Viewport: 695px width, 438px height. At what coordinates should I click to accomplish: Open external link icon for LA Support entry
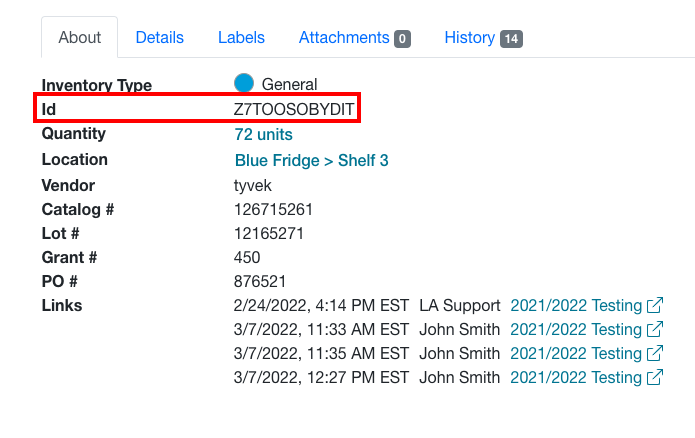[655, 305]
